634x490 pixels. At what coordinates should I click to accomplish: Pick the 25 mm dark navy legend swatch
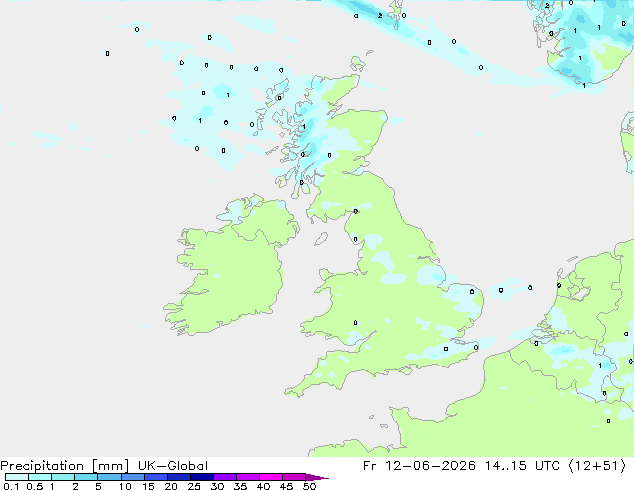point(202,477)
